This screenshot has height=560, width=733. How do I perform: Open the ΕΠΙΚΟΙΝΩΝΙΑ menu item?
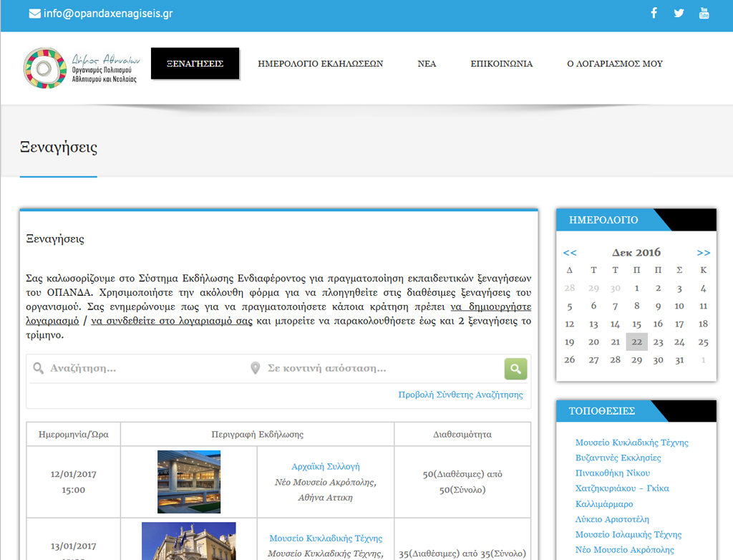point(501,64)
